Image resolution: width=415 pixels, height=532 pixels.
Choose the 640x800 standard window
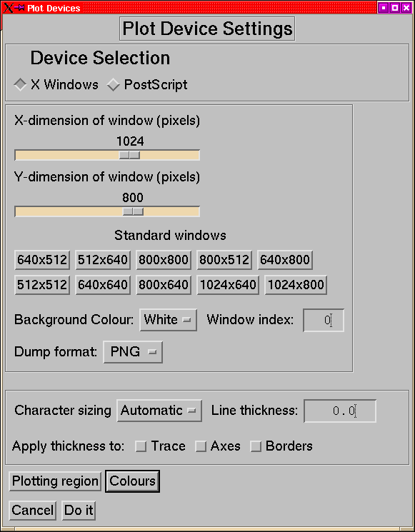point(285,260)
